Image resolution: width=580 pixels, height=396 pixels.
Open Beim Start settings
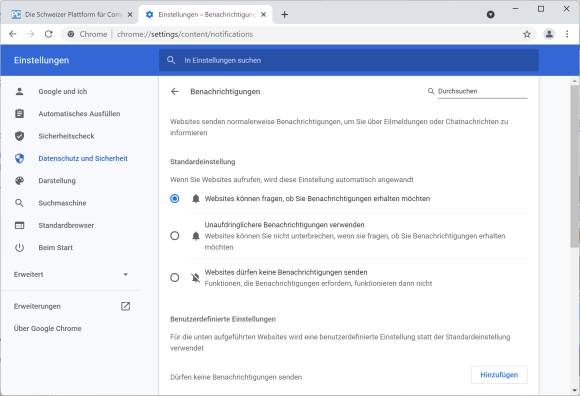(x=55, y=247)
